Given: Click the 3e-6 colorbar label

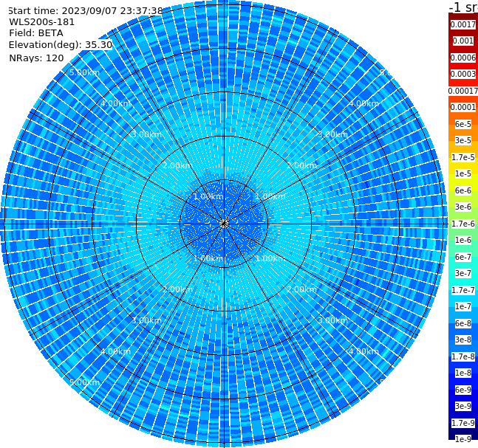Looking at the screenshot, I should (x=463, y=207).
